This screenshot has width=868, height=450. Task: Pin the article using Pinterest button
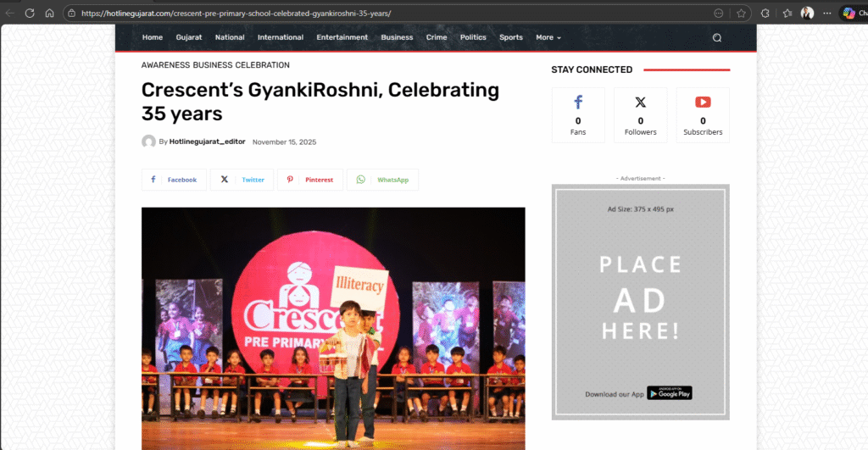[x=310, y=180]
